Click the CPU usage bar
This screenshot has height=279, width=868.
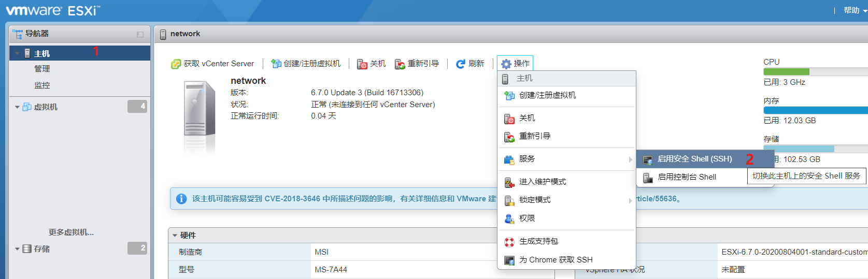(815, 72)
